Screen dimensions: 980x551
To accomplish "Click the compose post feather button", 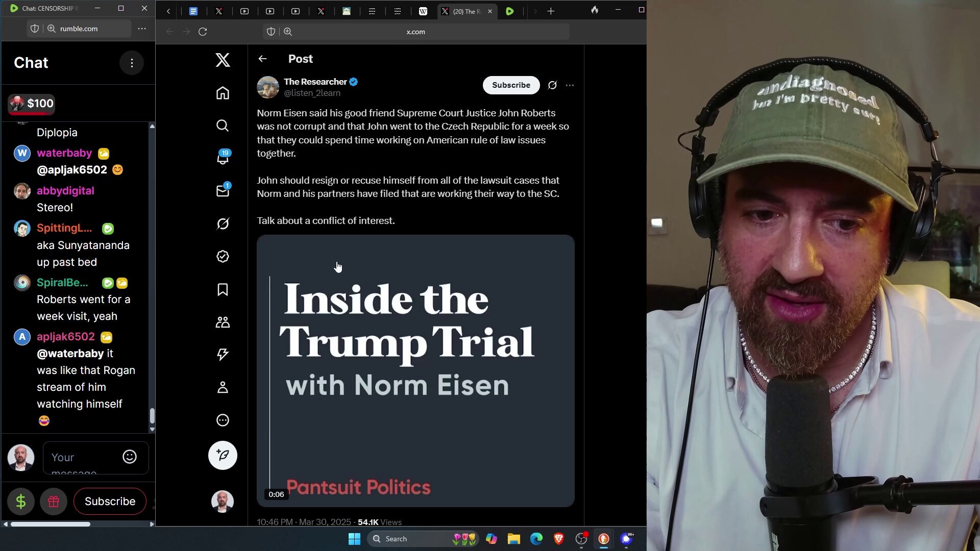I will pos(223,455).
